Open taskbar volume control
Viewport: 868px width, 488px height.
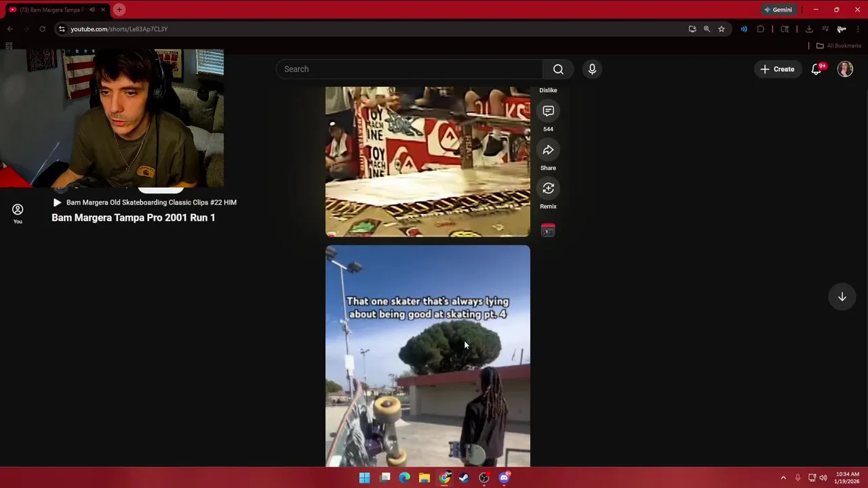pos(823,478)
